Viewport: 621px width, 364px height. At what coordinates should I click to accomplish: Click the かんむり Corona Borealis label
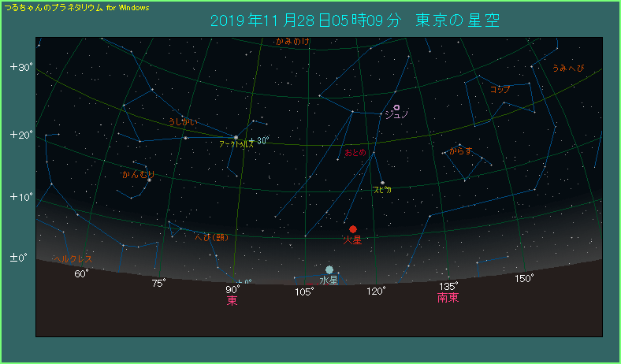[x=138, y=174]
